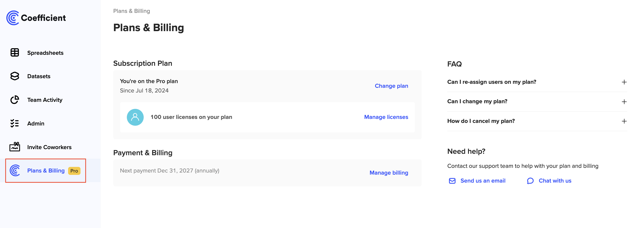Open the Change plan link

391,86
